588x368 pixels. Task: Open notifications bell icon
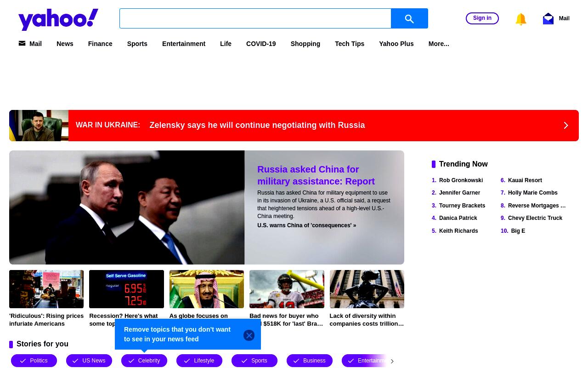tap(520, 19)
